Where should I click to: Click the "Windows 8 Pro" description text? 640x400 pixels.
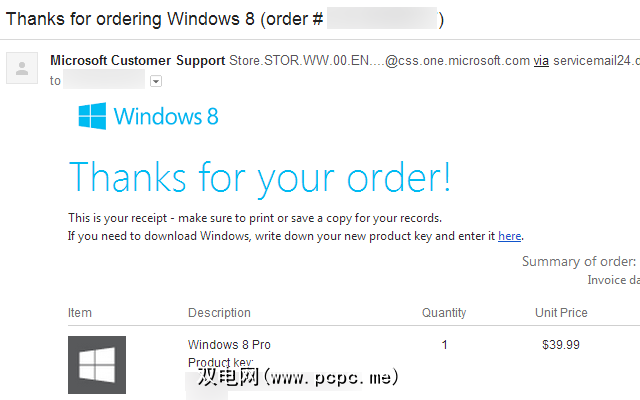click(x=229, y=344)
